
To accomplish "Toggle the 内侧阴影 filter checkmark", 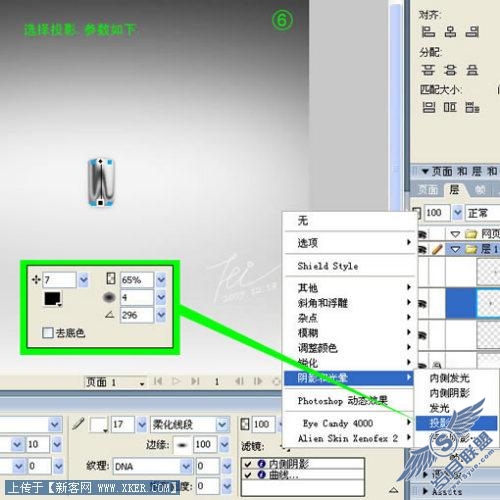I will [248, 464].
